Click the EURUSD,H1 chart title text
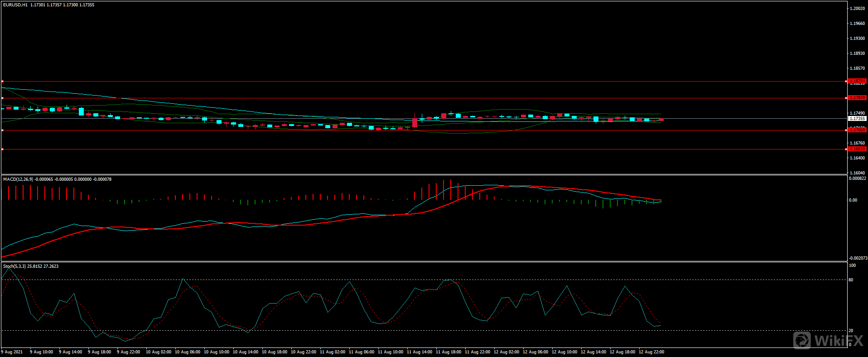The image size is (868, 357). coord(15,5)
